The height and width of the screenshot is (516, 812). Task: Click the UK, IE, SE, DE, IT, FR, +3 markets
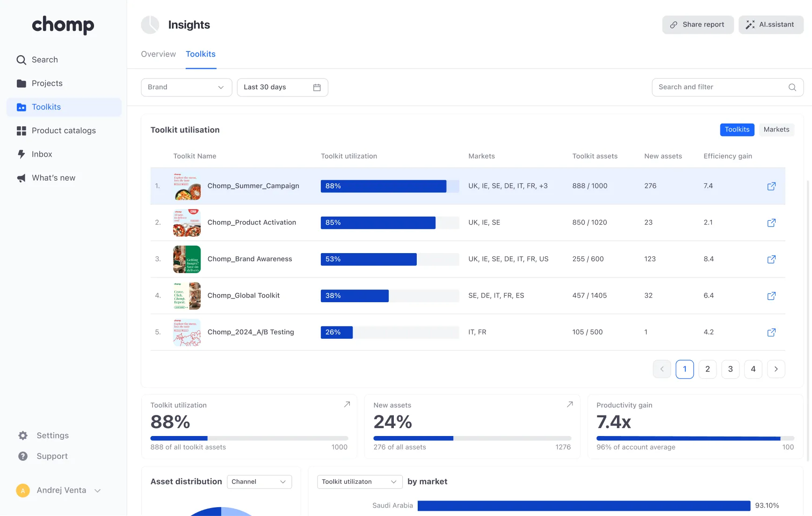coord(508,186)
